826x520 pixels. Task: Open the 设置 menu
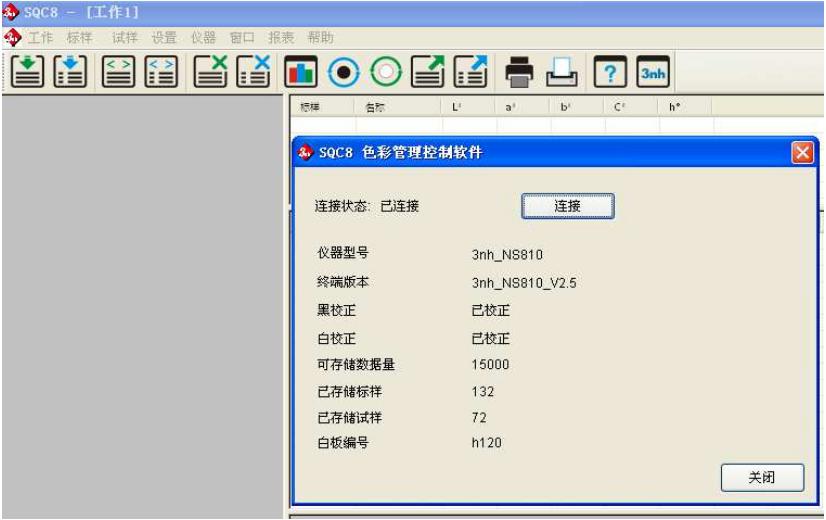tap(164, 38)
